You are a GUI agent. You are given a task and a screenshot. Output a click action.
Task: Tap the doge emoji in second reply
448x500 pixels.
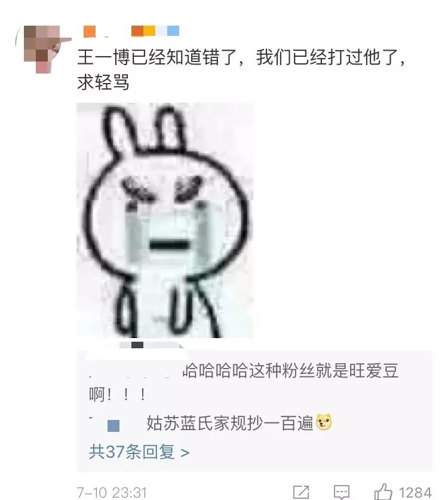(x=324, y=422)
